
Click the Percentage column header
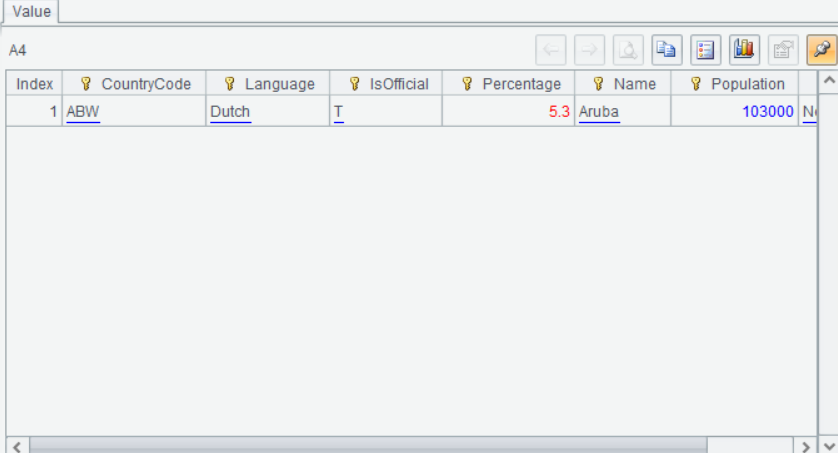coord(509,84)
